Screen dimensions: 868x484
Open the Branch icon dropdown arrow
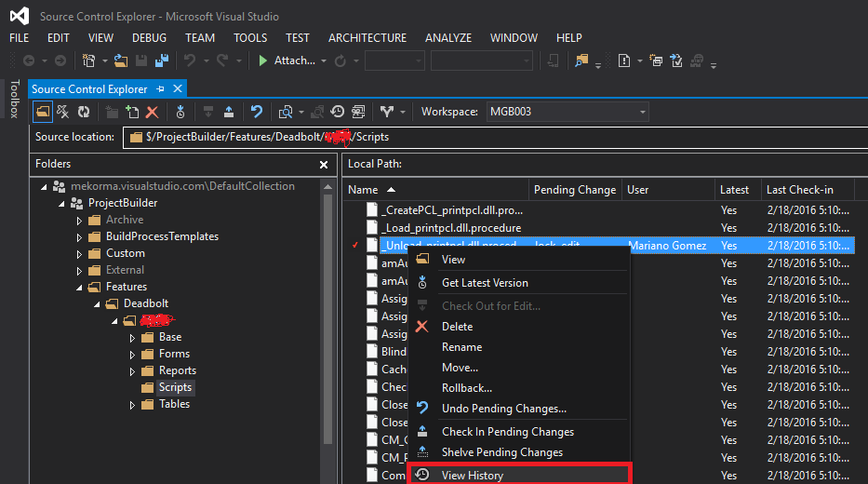[x=403, y=113]
